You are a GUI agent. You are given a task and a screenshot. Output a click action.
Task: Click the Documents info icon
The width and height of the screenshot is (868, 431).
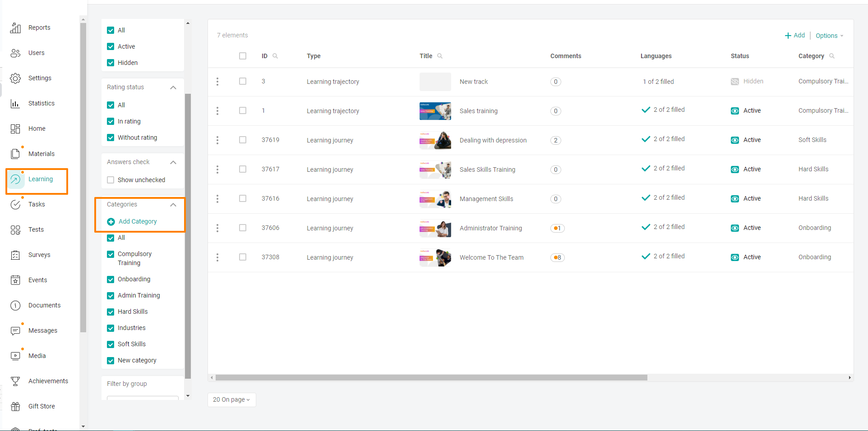point(15,306)
